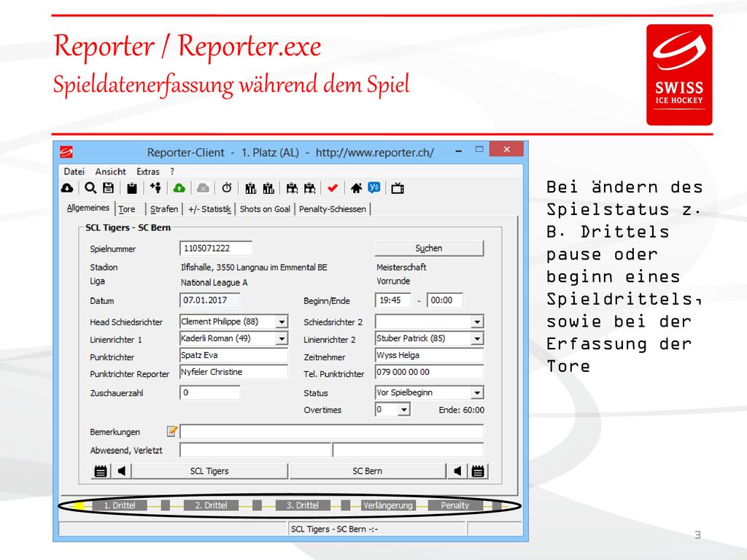Click Punktrichter Reporter field Nyfeler Christine
747x560 pixels.
(234, 372)
